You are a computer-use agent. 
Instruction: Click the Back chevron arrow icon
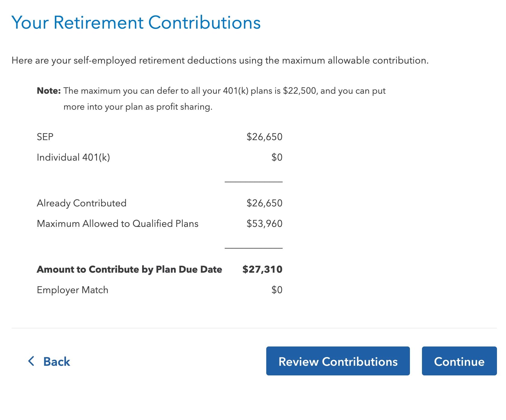coord(31,361)
